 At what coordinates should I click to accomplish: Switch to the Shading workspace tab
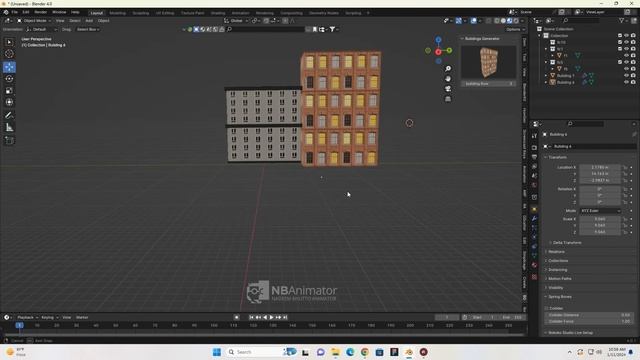[x=218, y=13]
